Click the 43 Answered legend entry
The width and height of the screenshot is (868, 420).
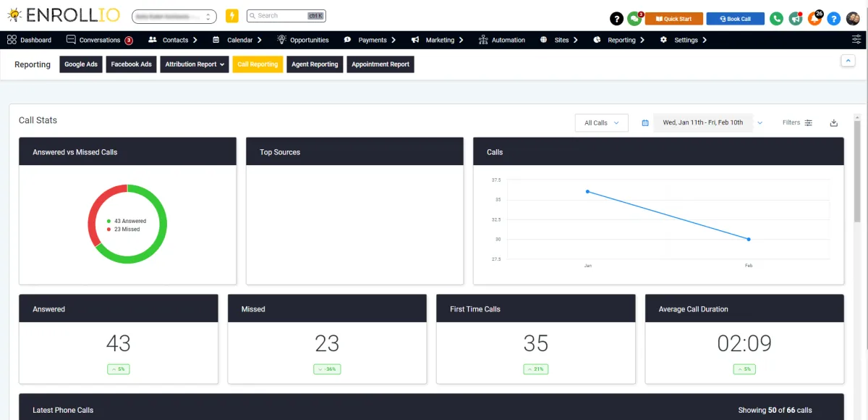pyautogui.click(x=127, y=221)
